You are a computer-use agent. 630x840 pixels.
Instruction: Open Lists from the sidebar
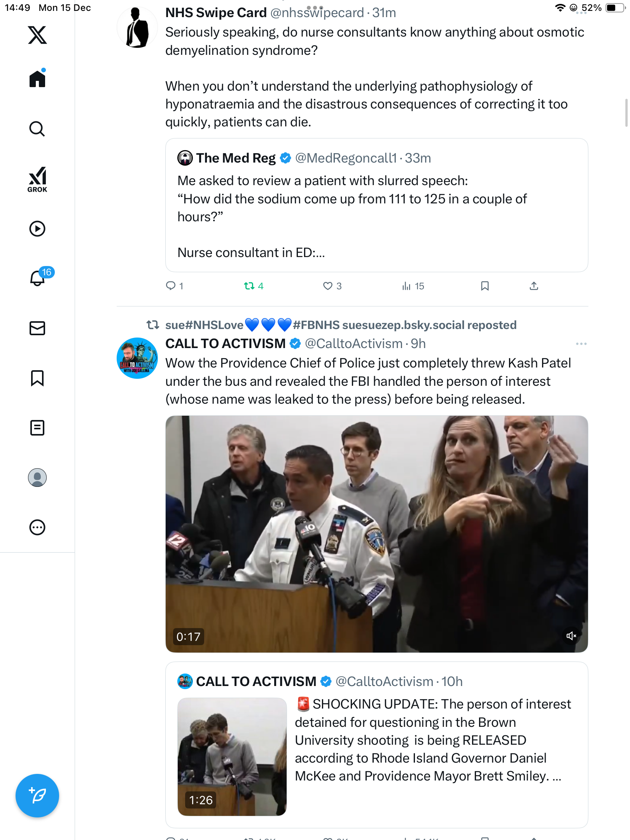pyautogui.click(x=37, y=428)
